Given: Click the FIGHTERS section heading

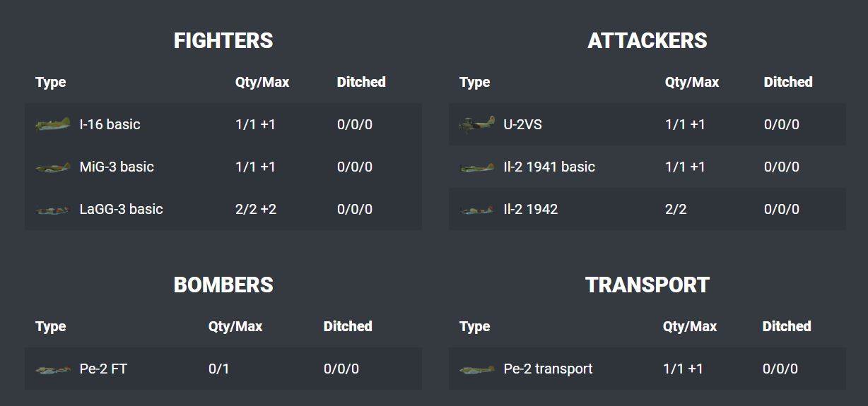Looking at the screenshot, I should (x=223, y=41).
